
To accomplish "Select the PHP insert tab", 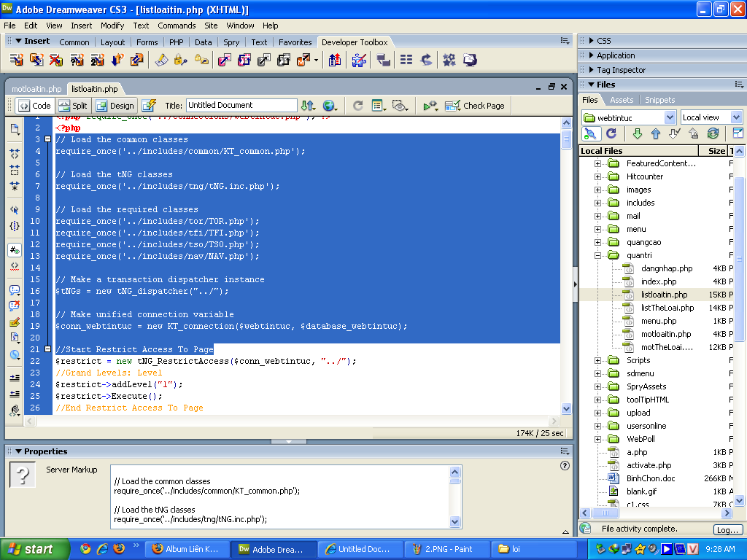I will click(x=176, y=42).
